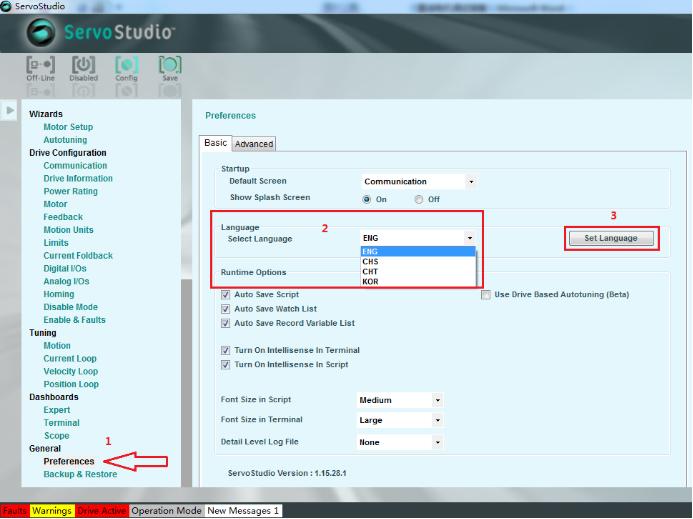Click the Warnings status indicator
The image size is (693, 519).
[x=51, y=511]
